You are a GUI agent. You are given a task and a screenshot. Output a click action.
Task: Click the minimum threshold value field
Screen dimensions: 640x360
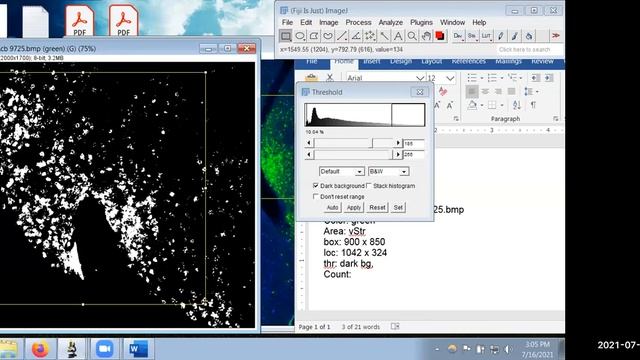pyautogui.click(x=413, y=143)
